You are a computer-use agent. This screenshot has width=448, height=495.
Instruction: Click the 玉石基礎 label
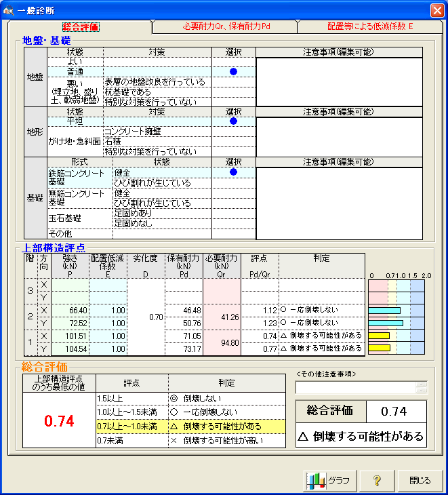tap(64, 218)
